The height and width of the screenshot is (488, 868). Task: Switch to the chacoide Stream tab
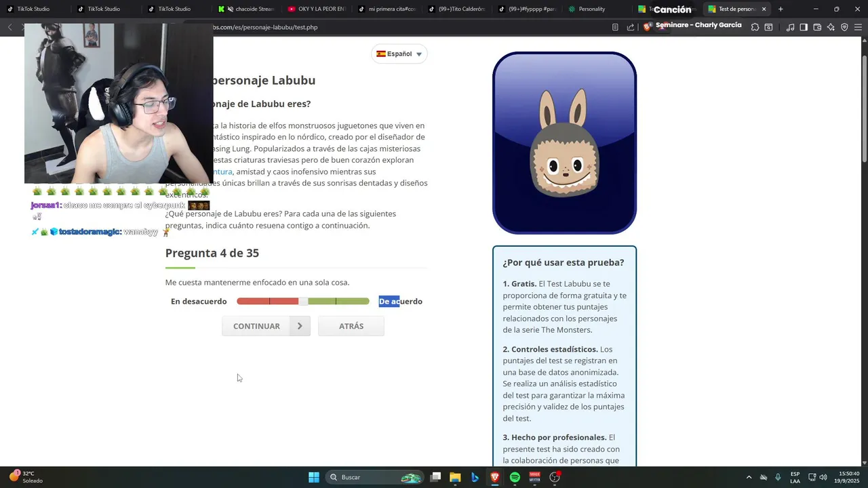coord(248,9)
